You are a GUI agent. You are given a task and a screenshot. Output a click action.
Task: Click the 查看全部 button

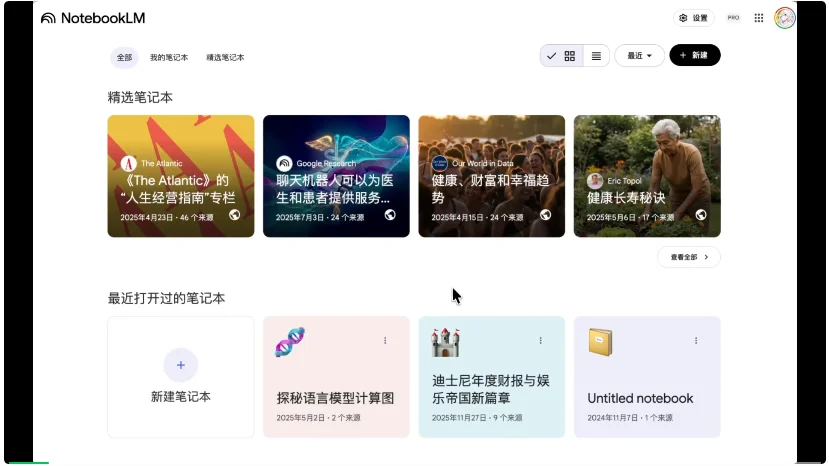click(x=689, y=257)
